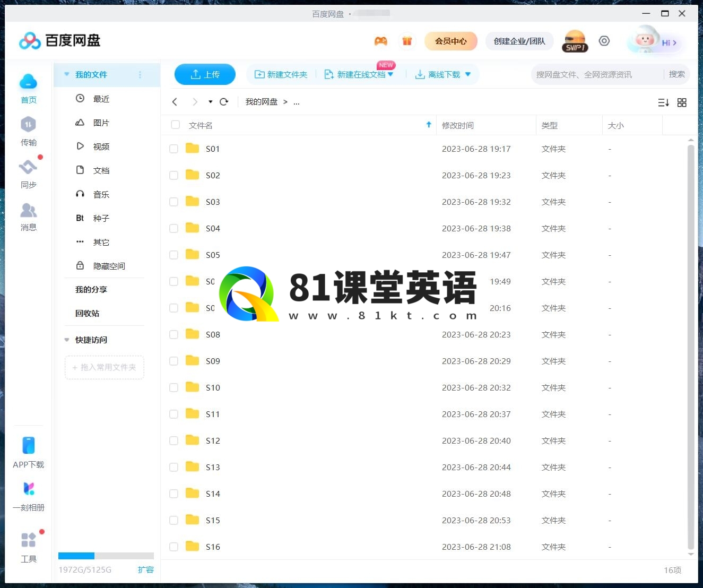
Task: Check the box for folder S10
Action: tap(173, 388)
